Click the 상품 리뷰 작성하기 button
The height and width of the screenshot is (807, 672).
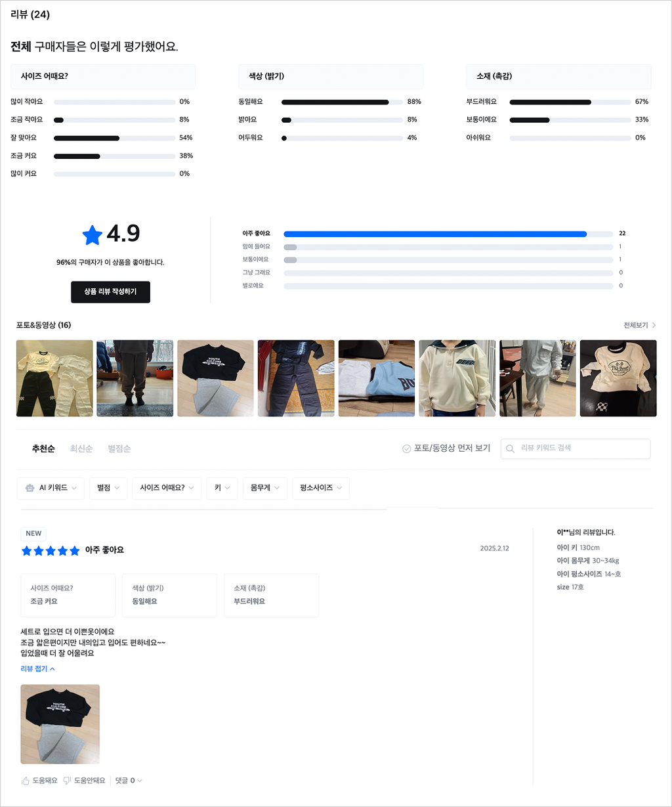pos(110,292)
